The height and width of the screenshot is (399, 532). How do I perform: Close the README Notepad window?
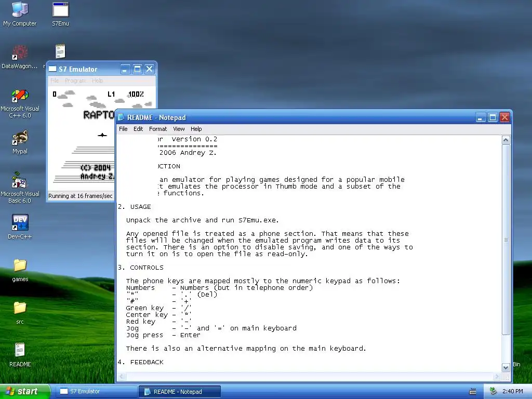pos(504,117)
